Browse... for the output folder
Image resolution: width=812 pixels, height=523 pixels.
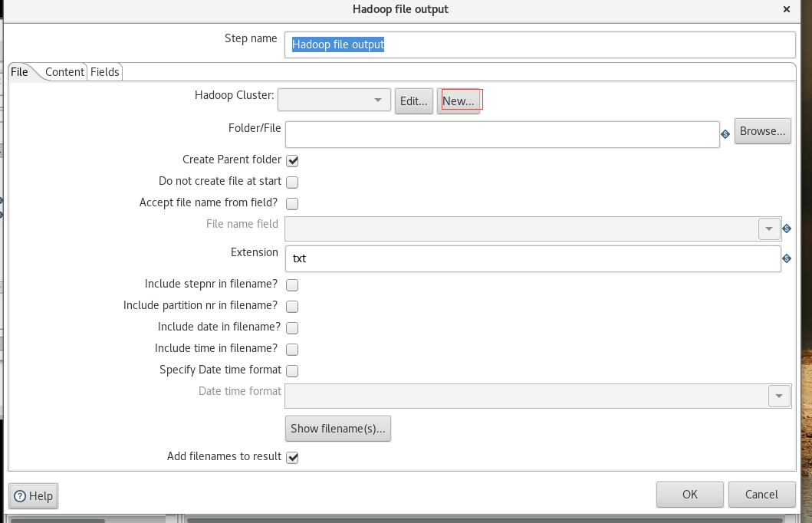coord(762,131)
